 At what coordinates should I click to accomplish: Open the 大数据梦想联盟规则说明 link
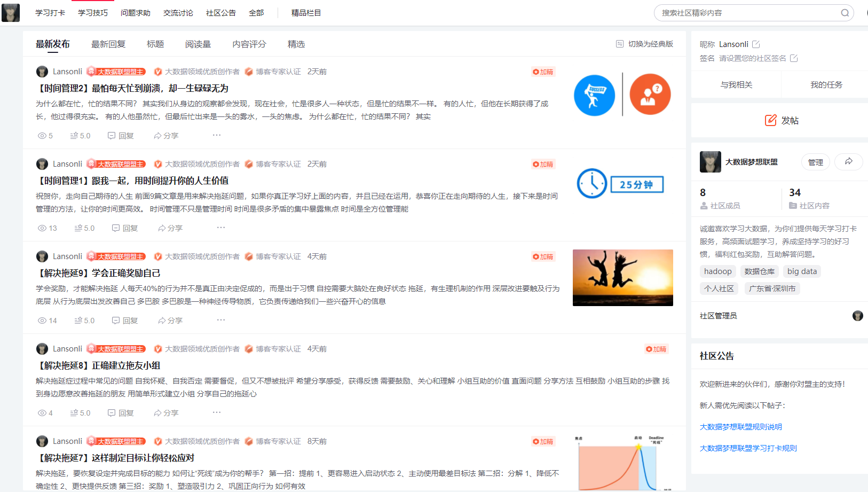pos(741,427)
